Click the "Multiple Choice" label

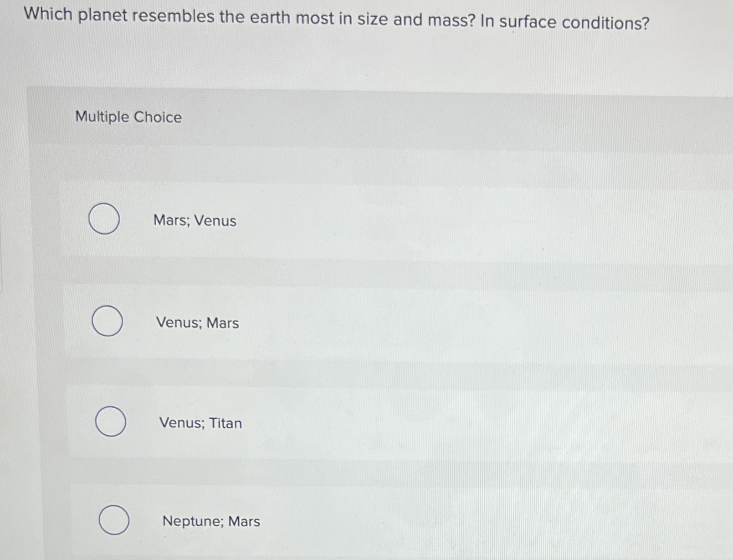tap(128, 117)
